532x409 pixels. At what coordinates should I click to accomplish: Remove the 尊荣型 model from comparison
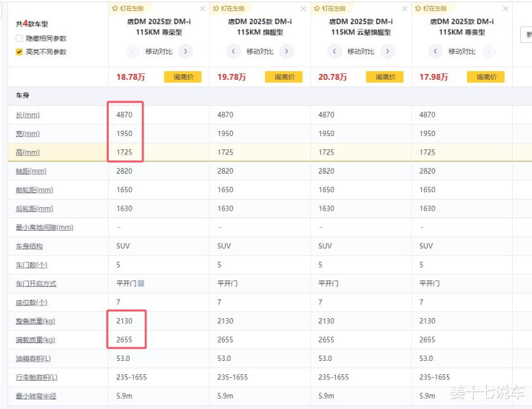point(203,9)
